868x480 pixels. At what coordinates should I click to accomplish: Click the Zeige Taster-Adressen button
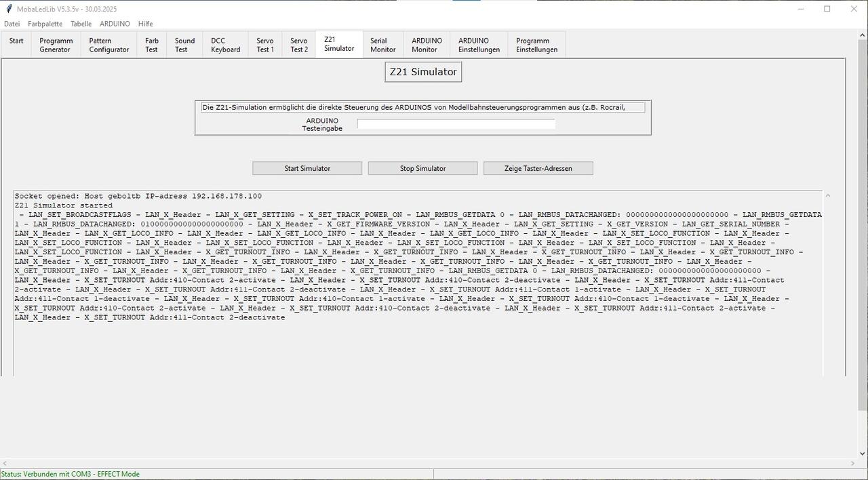[538, 168]
